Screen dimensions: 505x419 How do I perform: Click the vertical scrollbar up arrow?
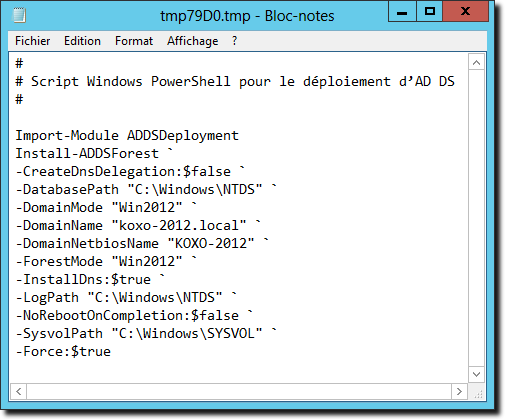476,62
